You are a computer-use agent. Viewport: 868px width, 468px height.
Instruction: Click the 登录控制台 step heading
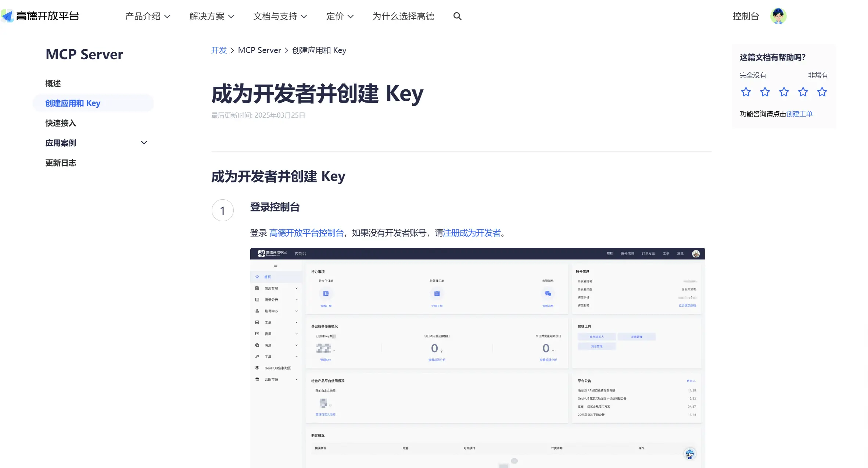275,207
